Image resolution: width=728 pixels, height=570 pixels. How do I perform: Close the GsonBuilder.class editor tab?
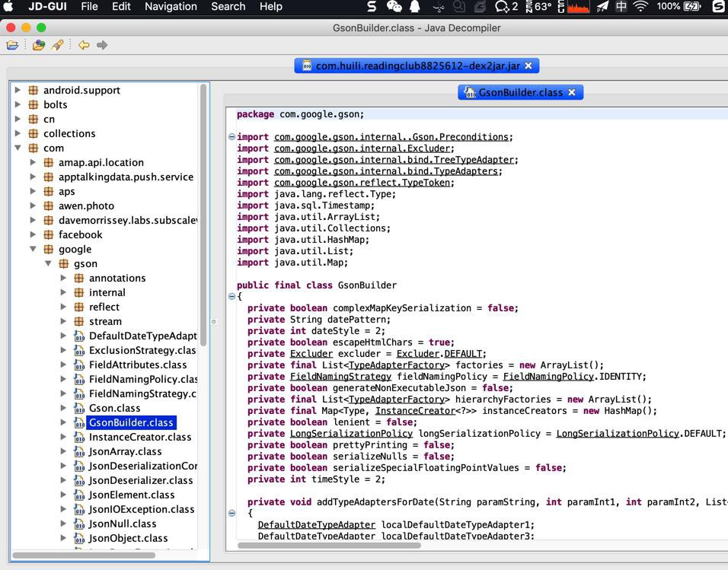pos(572,92)
